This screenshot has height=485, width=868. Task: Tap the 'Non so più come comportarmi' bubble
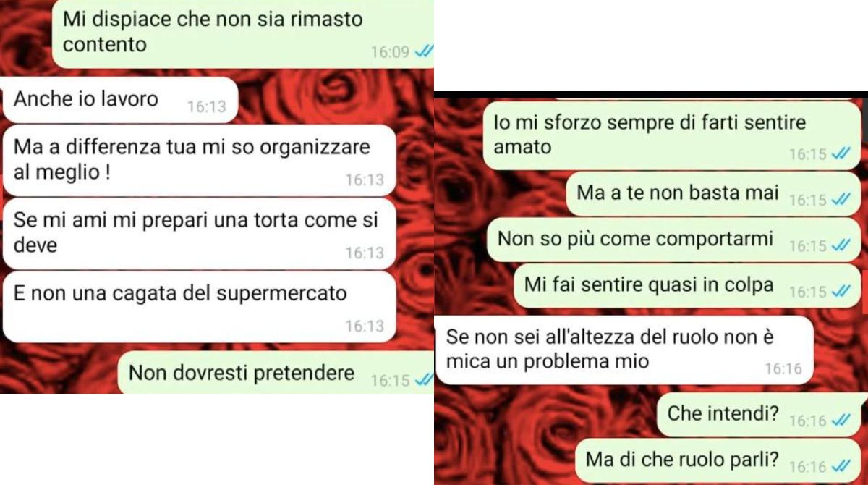(x=673, y=240)
